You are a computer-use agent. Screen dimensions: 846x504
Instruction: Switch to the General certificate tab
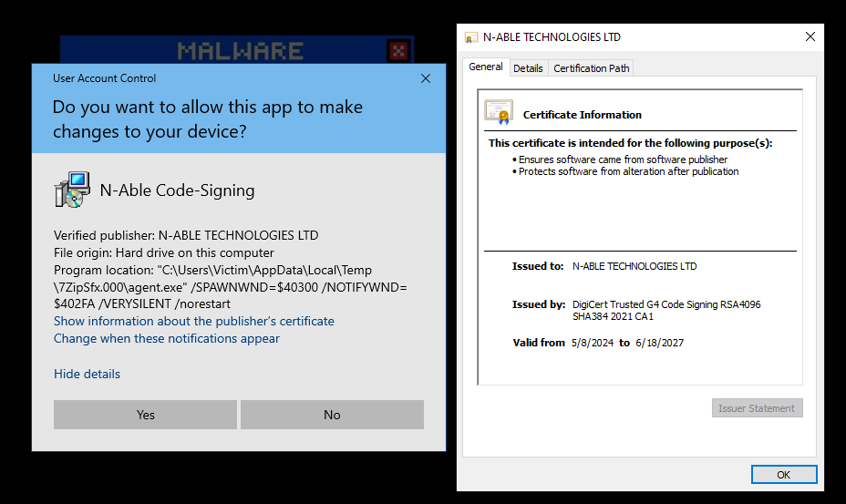[486, 67]
